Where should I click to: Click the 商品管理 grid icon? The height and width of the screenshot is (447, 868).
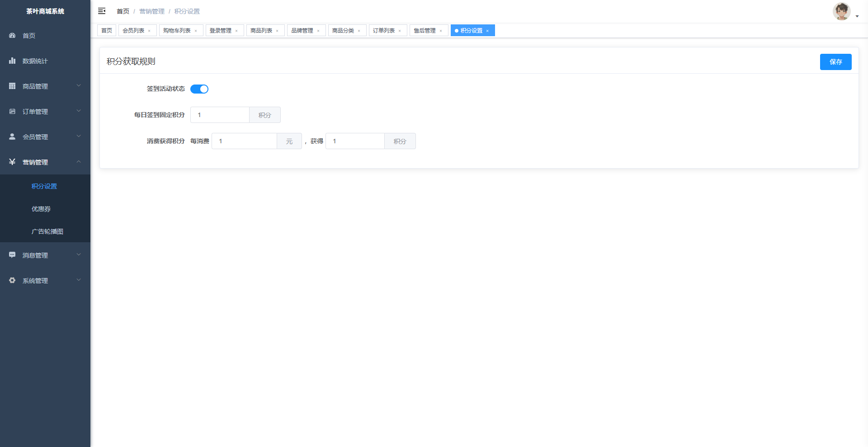[x=12, y=86]
